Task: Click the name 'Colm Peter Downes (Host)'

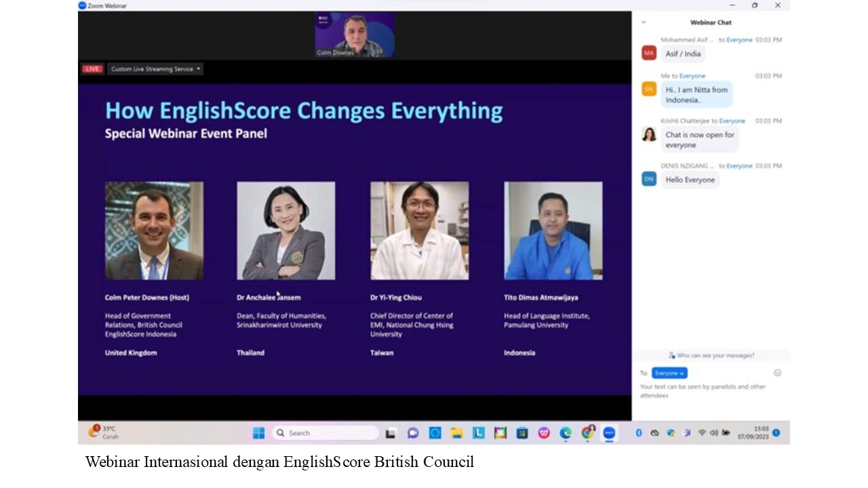Action: (147, 298)
